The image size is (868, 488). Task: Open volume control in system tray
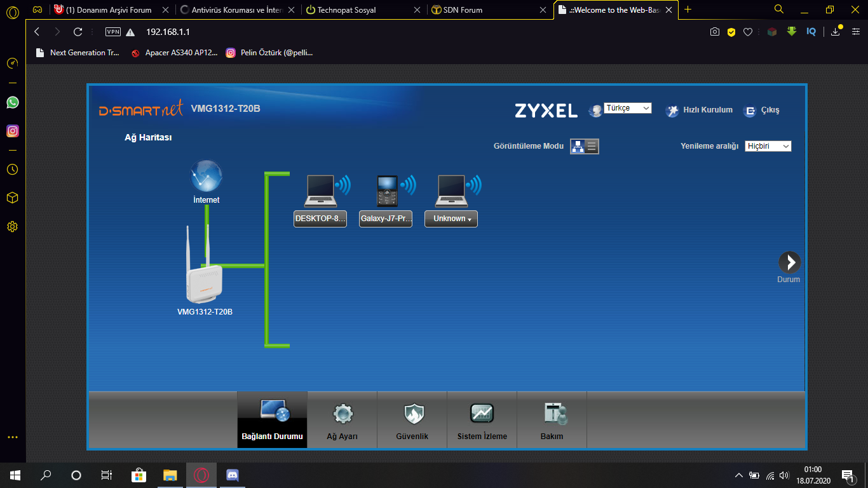point(785,475)
